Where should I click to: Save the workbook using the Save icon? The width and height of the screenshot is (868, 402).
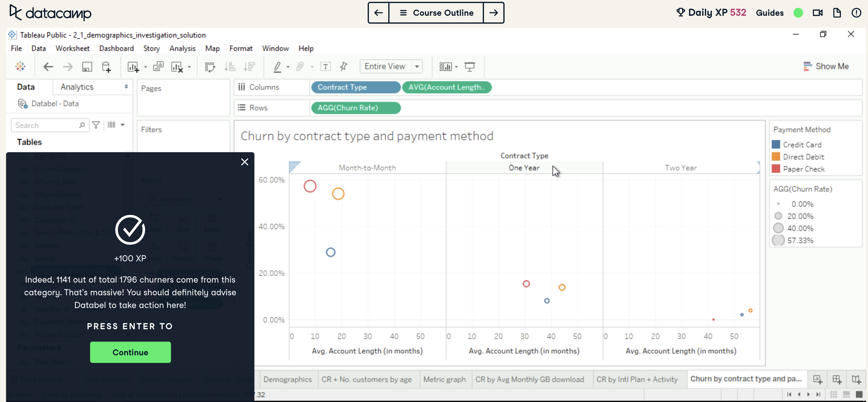pyautogui.click(x=87, y=66)
